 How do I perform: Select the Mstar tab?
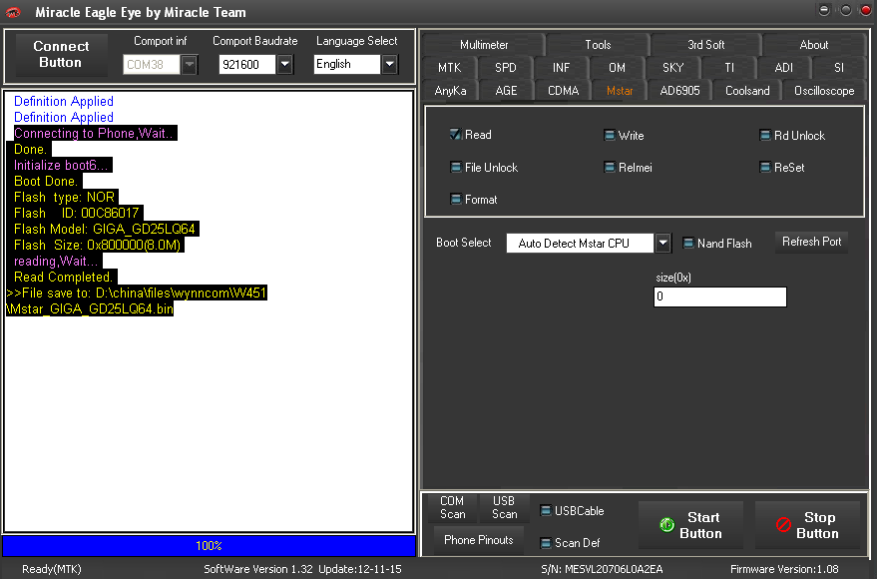click(620, 91)
